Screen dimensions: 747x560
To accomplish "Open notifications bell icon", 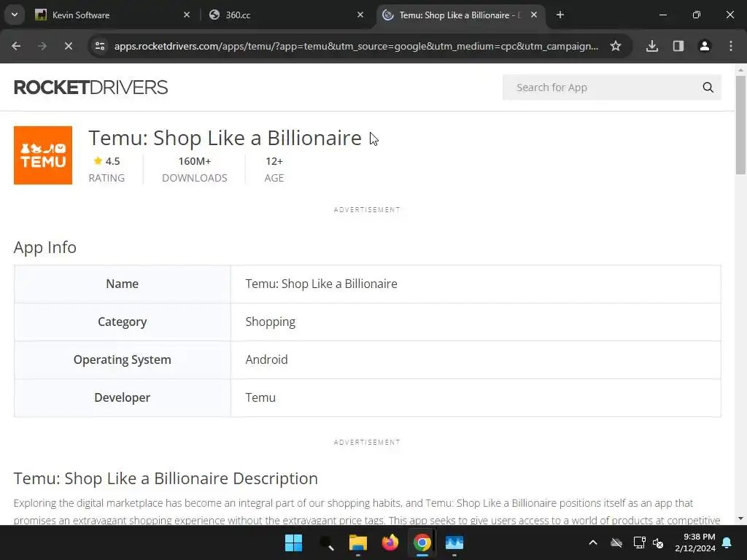I will pos(727,542).
